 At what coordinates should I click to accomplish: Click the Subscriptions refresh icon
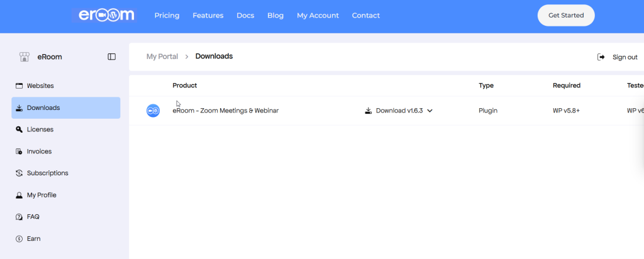pyautogui.click(x=19, y=173)
